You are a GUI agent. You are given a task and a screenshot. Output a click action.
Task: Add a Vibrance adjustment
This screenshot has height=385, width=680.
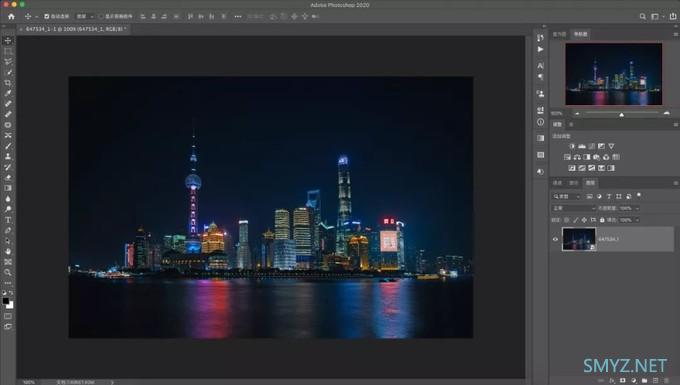coord(611,147)
